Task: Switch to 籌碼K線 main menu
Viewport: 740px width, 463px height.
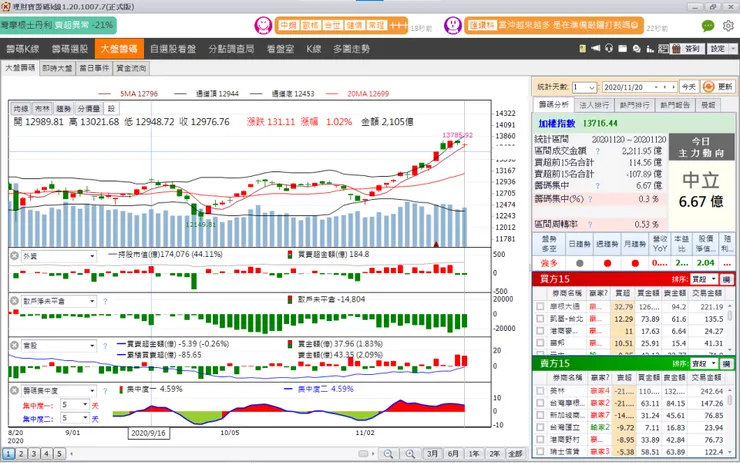Action: [x=23, y=49]
